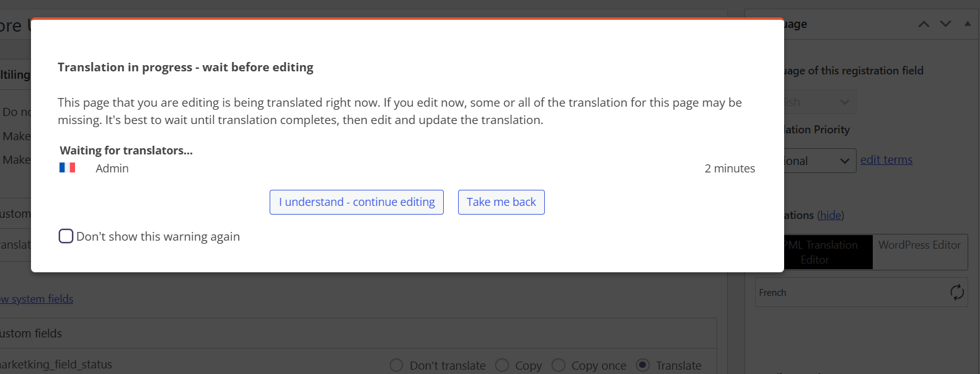Select the 'Don't translate' radio option
The height and width of the screenshot is (374, 980).
point(396,365)
